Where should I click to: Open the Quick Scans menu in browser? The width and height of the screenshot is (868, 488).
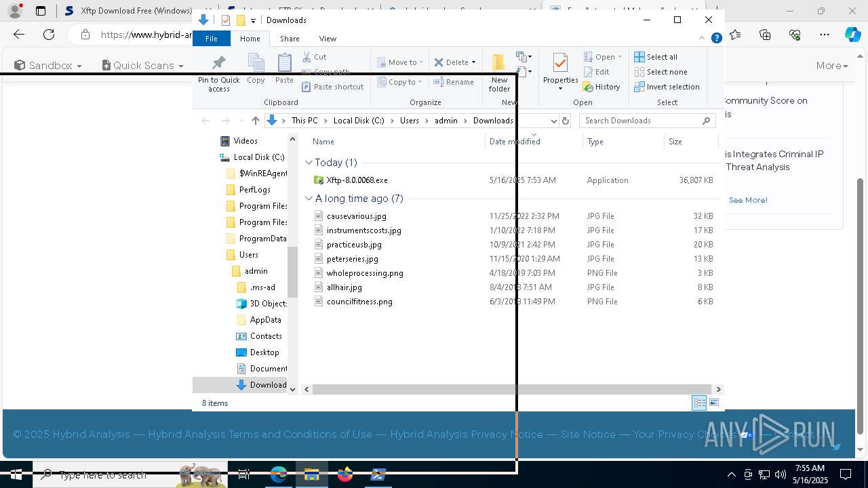coord(143,66)
